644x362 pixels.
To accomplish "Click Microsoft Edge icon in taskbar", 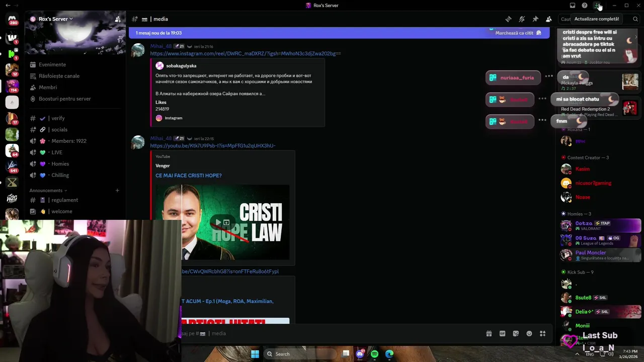I will pyautogui.click(x=389, y=354).
